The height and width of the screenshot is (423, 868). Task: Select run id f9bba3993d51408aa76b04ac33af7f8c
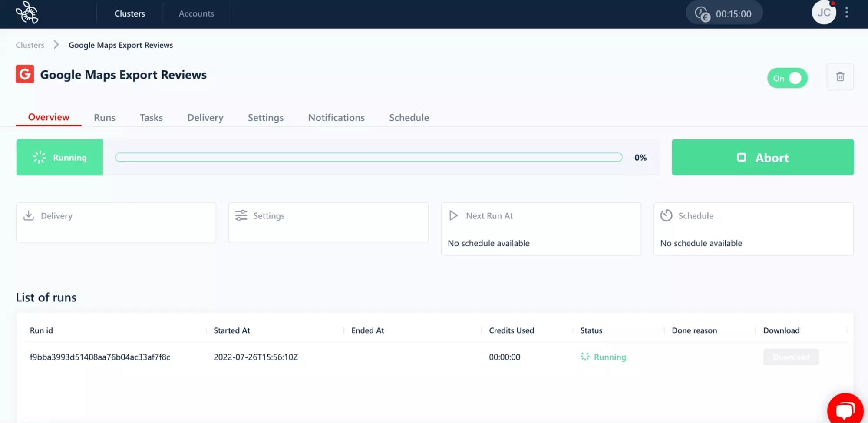[100, 357]
